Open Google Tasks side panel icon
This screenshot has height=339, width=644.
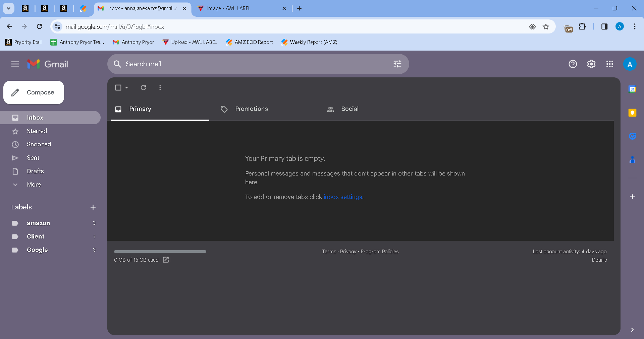pyautogui.click(x=632, y=136)
